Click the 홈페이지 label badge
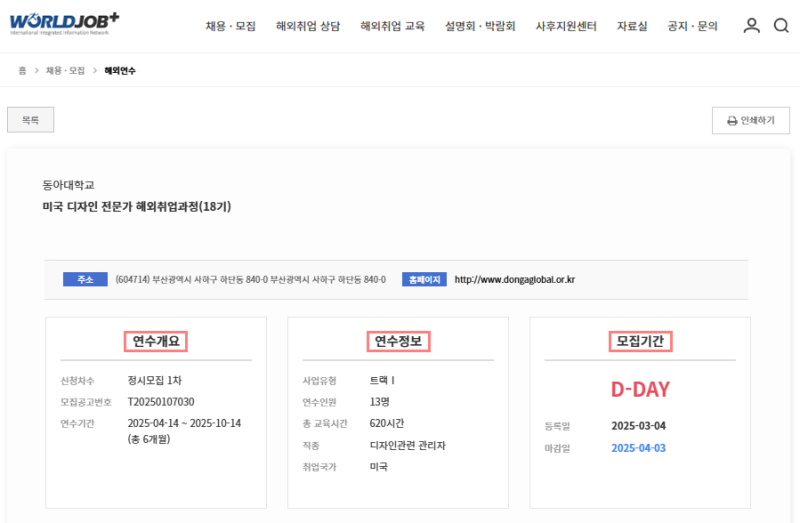800x523 pixels. (x=424, y=280)
